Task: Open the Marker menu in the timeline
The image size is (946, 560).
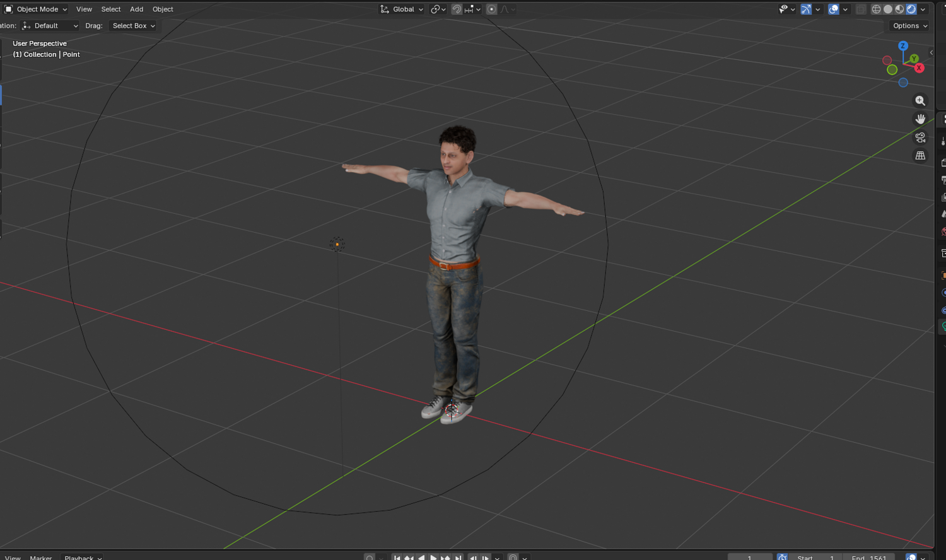Action: coord(41,557)
